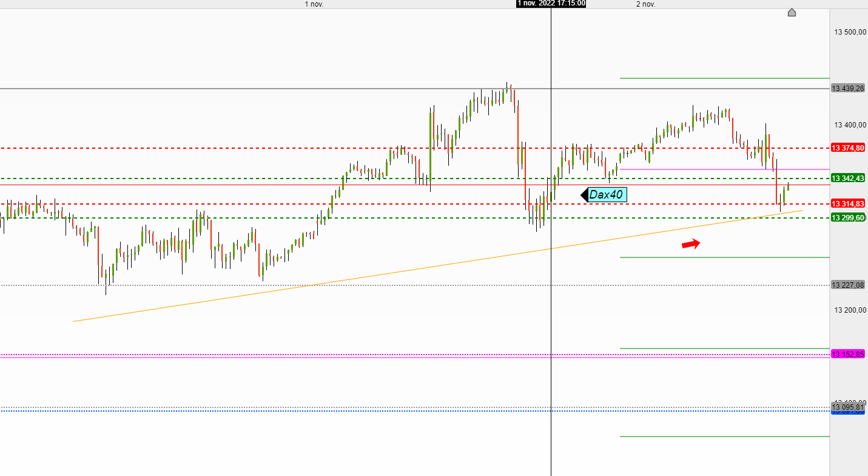This screenshot has width=868, height=476.
Task: Select the magenta 13 152,85 price label
Action: tap(848, 354)
